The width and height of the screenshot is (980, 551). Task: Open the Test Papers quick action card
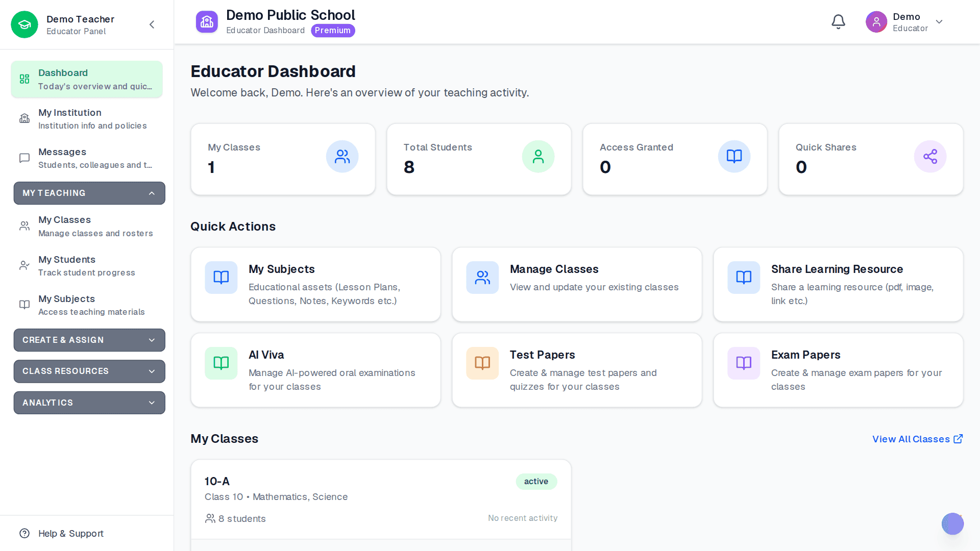pyautogui.click(x=577, y=370)
